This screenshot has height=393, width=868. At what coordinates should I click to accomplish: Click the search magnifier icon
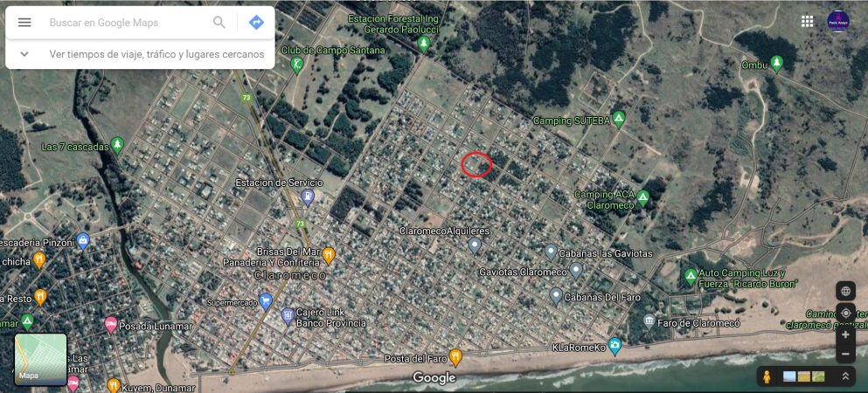tap(219, 23)
